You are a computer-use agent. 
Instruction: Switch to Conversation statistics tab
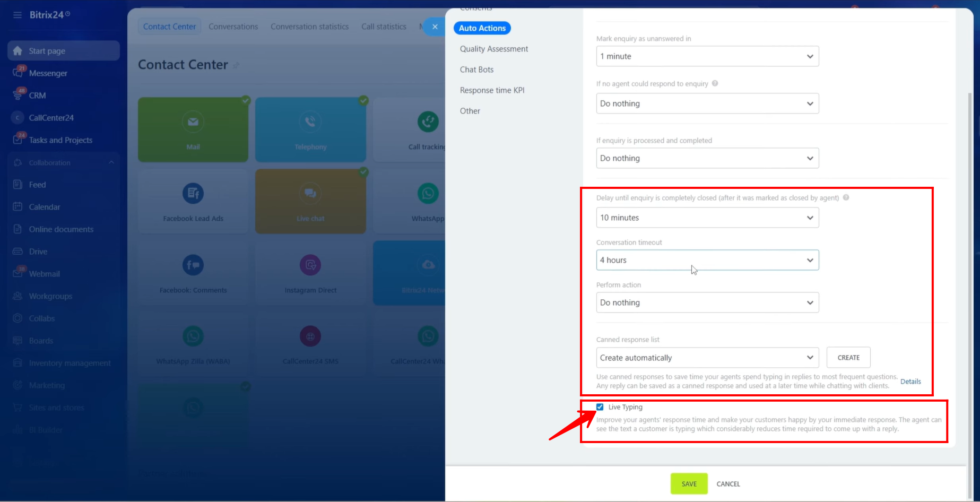pos(309,27)
